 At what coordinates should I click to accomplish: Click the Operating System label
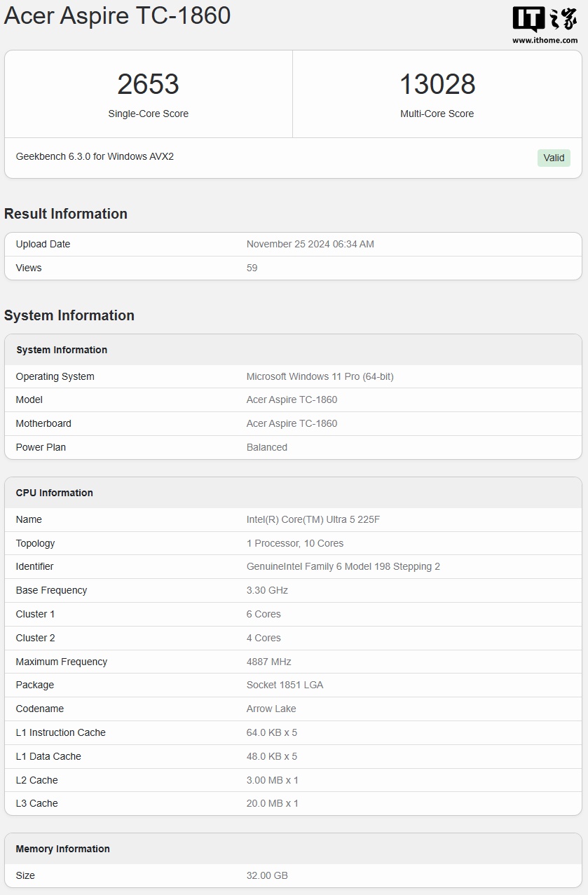[55, 376]
